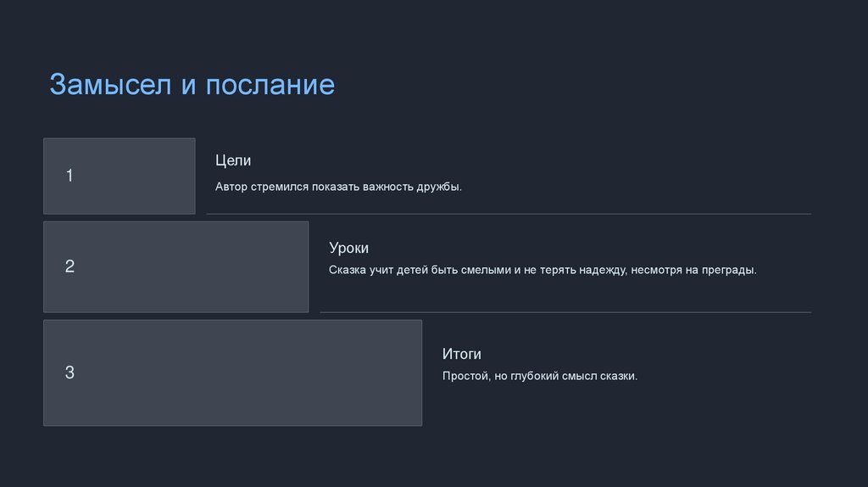Click the word "сказки" ending the Итоги description
Screen dimensions: 868x487
(x=619, y=375)
